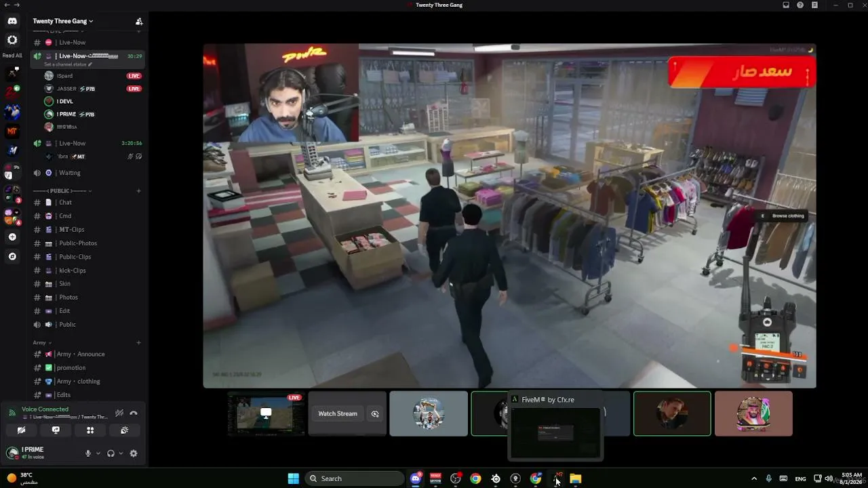
Task: Open headphone output options arrow
Action: [x=121, y=453]
